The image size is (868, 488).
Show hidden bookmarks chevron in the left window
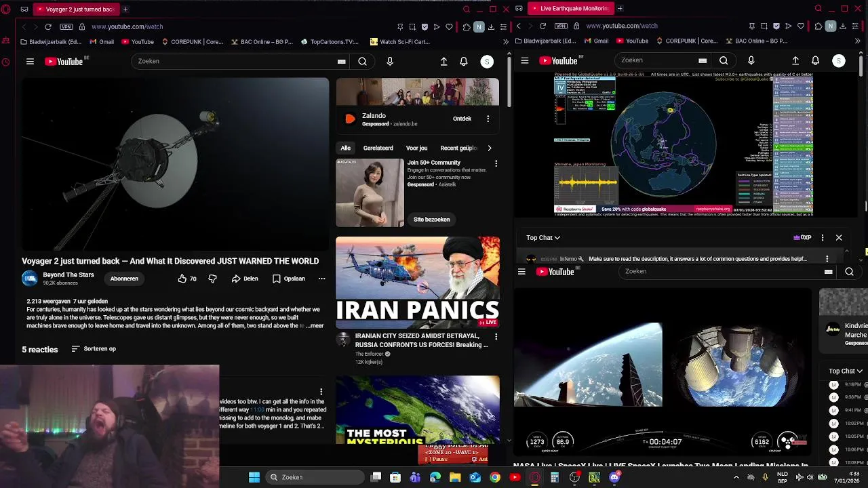[506, 41]
